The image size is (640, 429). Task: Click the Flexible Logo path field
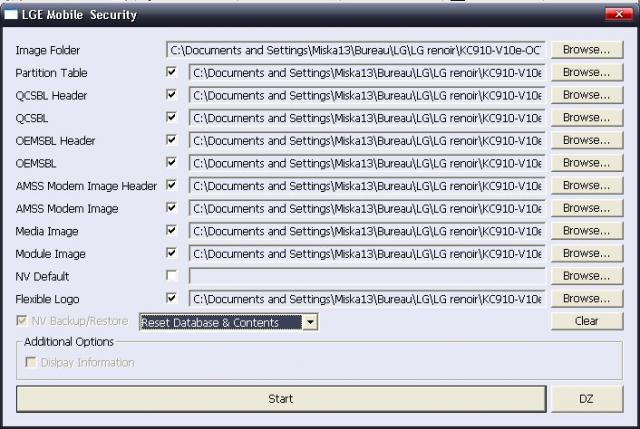(367, 299)
